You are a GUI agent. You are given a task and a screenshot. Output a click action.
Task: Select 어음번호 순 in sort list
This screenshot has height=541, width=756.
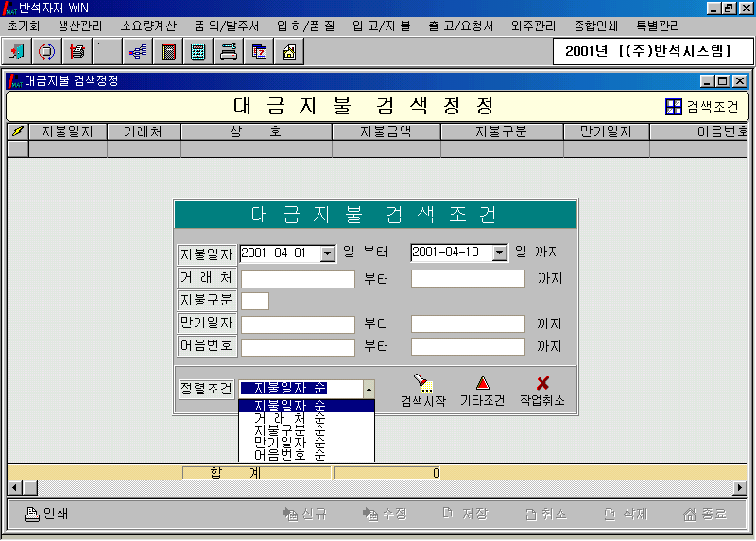click(x=306, y=454)
